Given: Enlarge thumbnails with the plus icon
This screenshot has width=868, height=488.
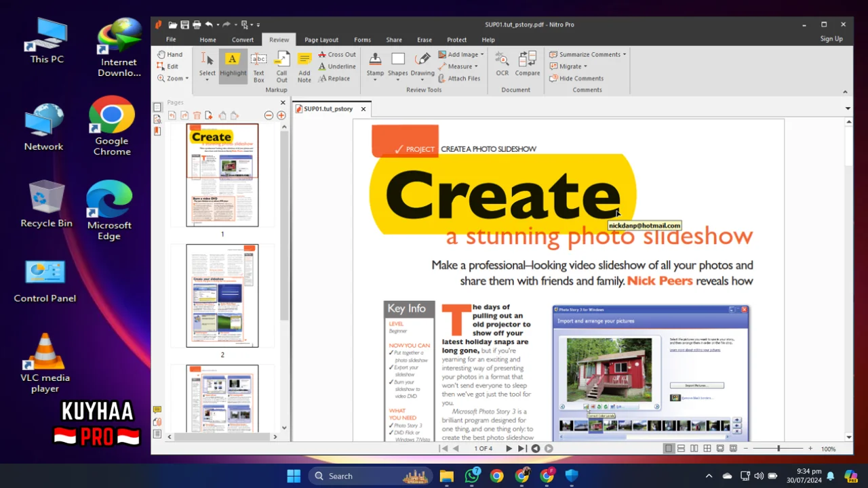Looking at the screenshot, I should pyautogui.click(x=281, y=115).
